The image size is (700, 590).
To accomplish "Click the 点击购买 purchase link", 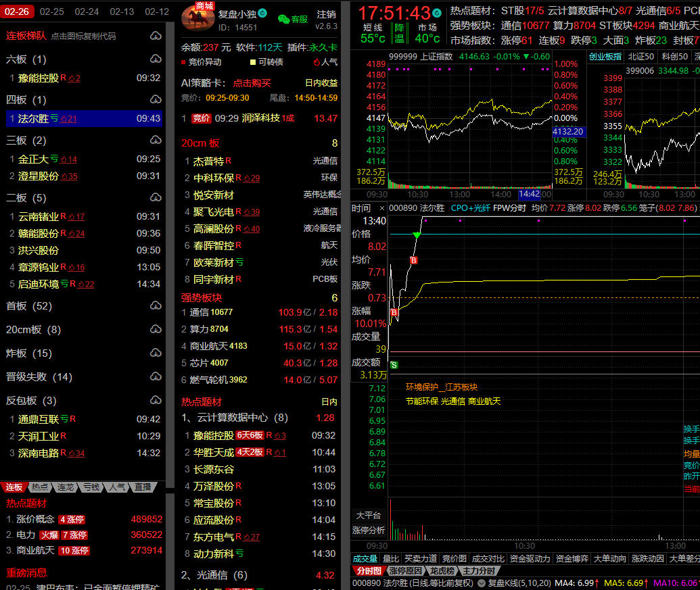I will (252, 83).
